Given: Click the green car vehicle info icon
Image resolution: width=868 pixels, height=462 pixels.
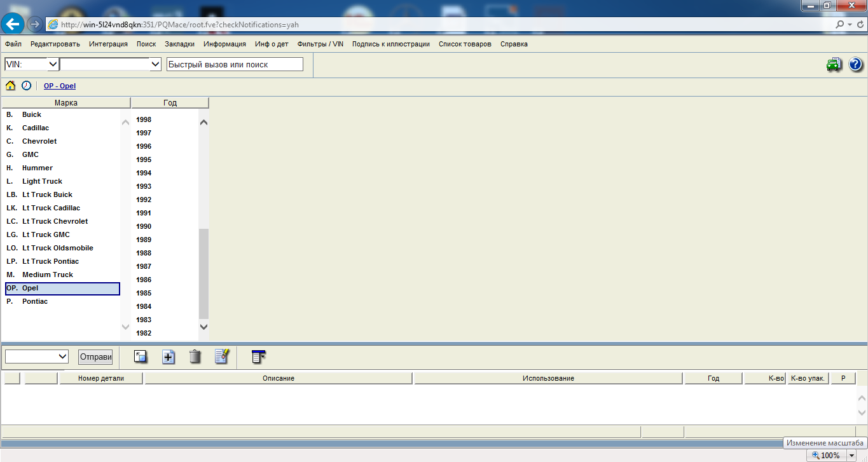Looking at the screenshot, I should click(x=834, y=64).
